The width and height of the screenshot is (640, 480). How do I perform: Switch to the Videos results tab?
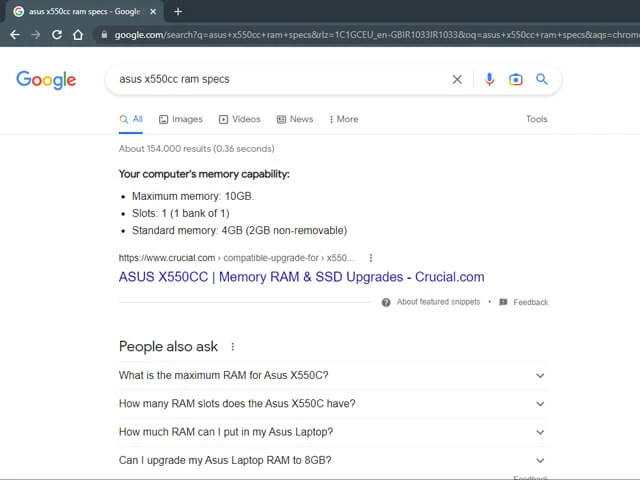tap(240, 119)
